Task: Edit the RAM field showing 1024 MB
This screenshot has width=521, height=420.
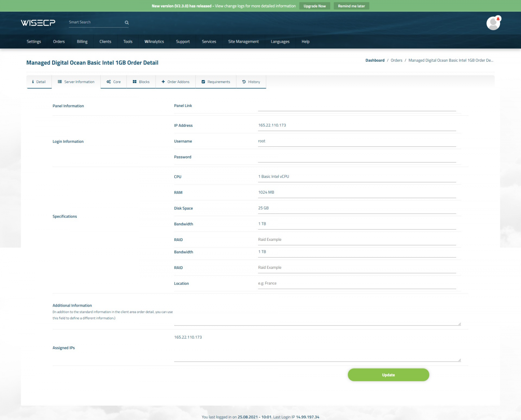Action: (357, 192)
